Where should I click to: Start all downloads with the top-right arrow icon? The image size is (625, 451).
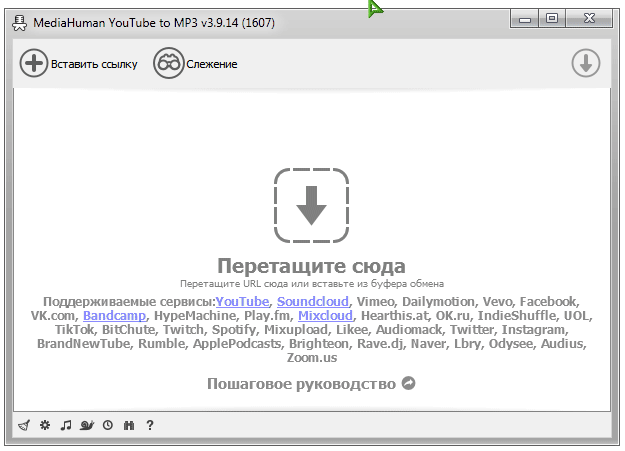point(586,63)
